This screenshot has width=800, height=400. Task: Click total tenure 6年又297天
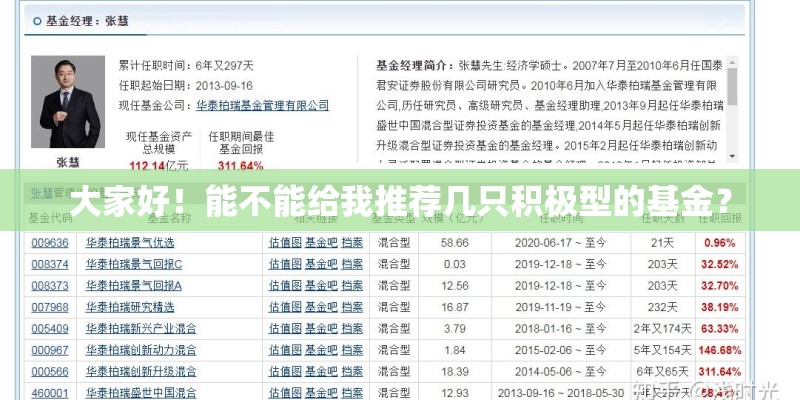[224, 66]
